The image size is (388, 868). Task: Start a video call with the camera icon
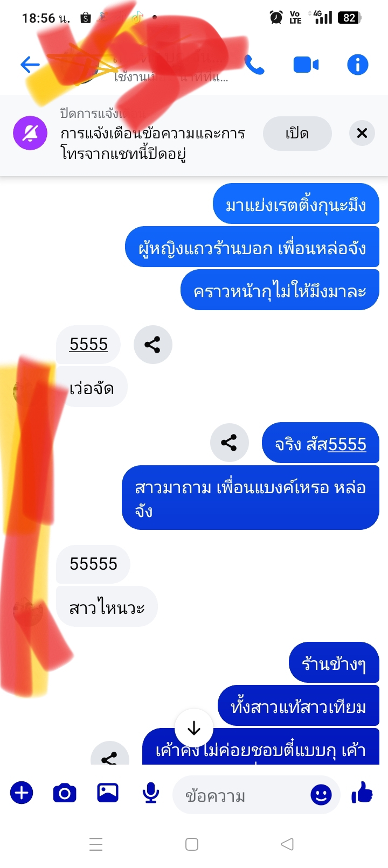tap(306, 65)
